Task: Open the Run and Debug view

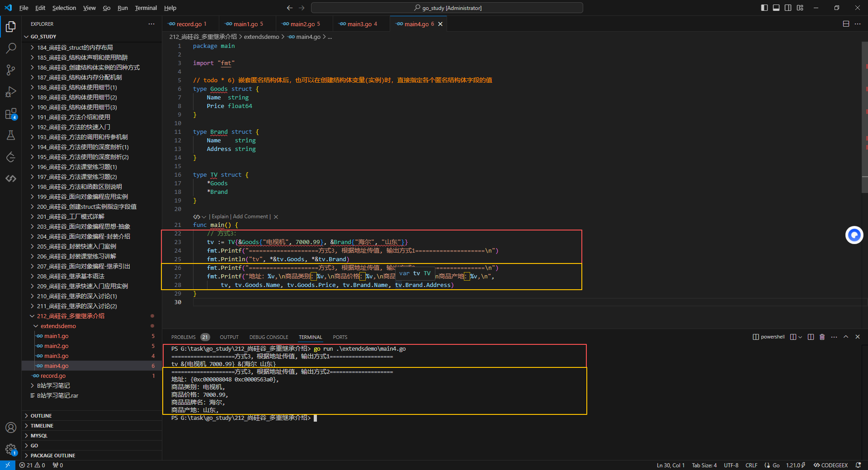Action: pos(11,92)
